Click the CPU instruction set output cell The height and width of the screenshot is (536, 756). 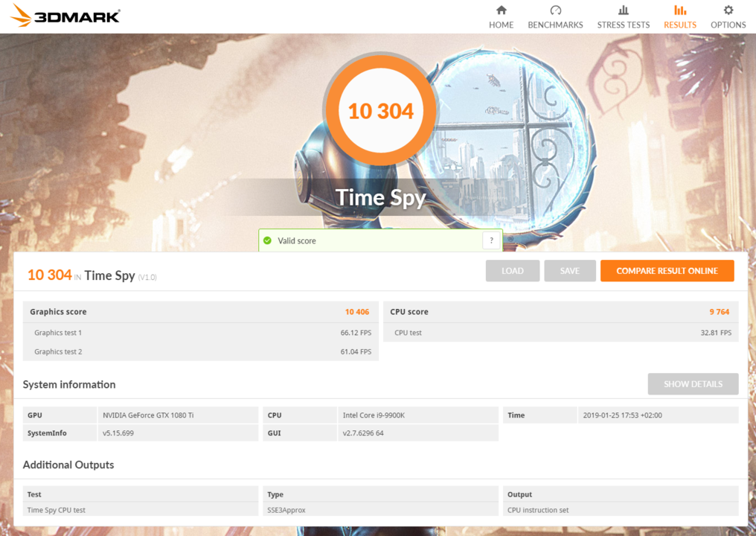pyautogui.click(x=621, y=509)
